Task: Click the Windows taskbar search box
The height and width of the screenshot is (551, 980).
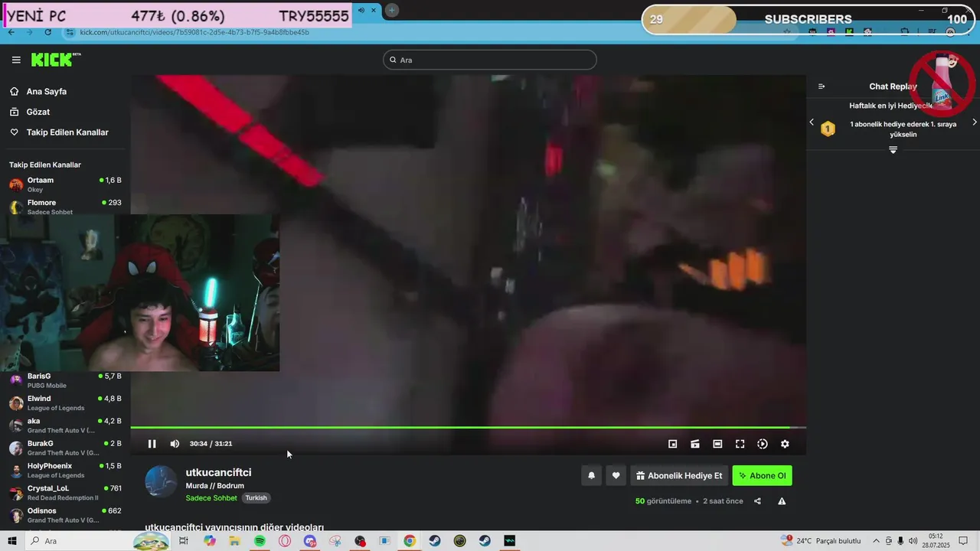Action: tap(98, 541)
